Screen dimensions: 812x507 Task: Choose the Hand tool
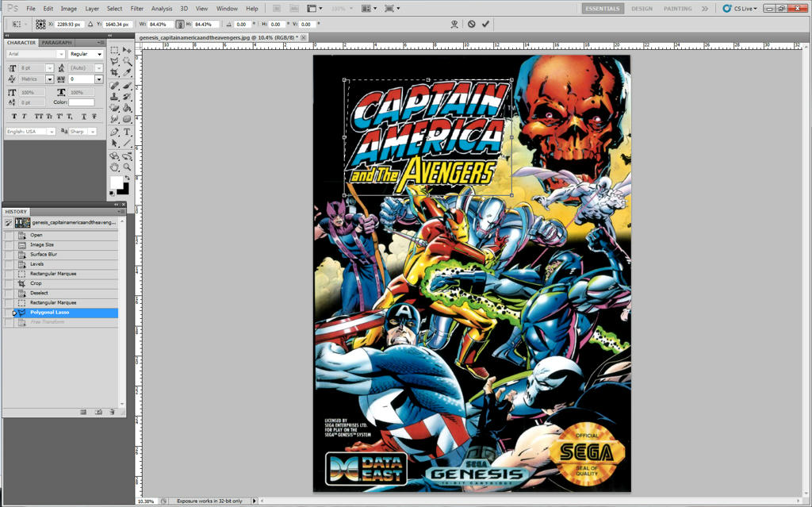[x=115, y=167]
